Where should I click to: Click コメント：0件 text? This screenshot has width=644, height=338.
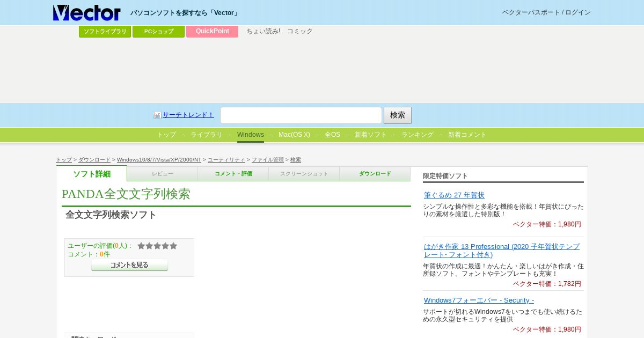point(89,254)
